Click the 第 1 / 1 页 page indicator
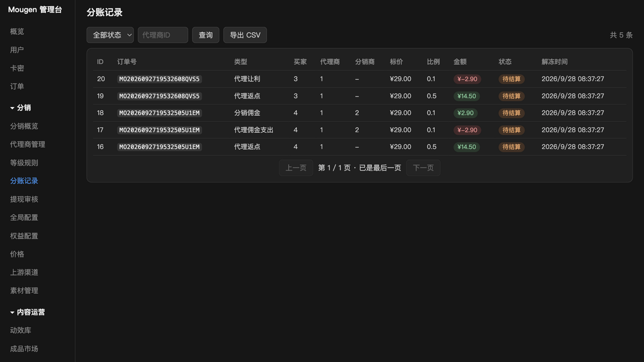The height and width of the screenshot is (362, 644). (x=335, y=168)
